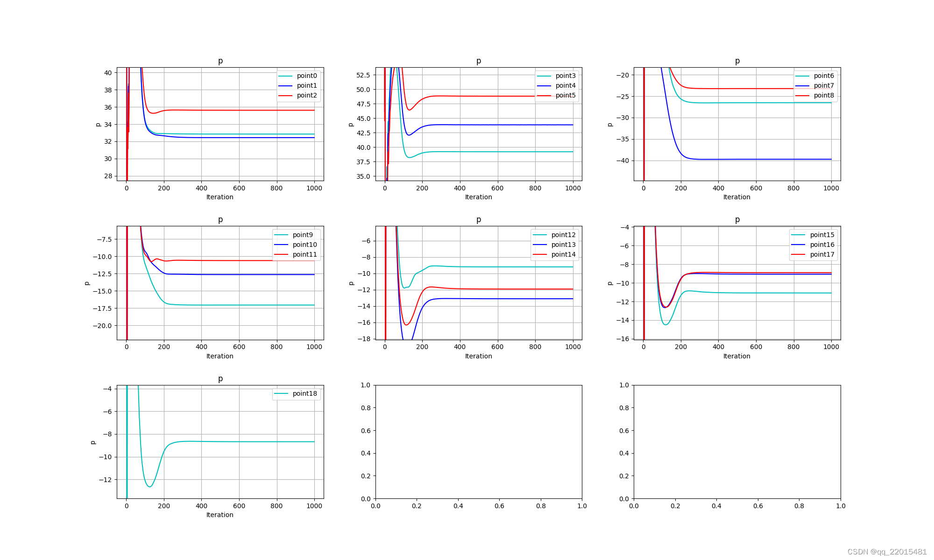This screenshot has width=934, height=560.
Task: Click the Iteration axis label below point18 plot
Action: (x=219, y=515)
